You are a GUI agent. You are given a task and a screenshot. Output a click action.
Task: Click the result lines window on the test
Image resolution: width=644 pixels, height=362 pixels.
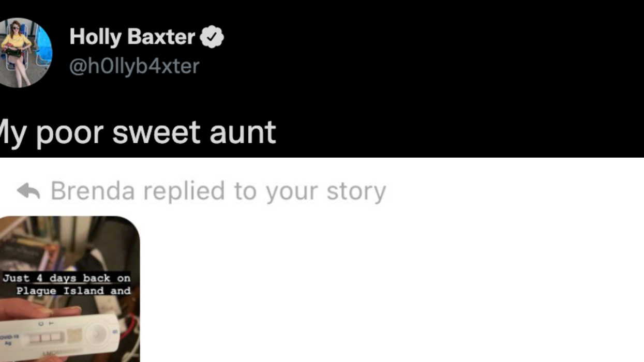pyautogui.click(x=47, y=338)
